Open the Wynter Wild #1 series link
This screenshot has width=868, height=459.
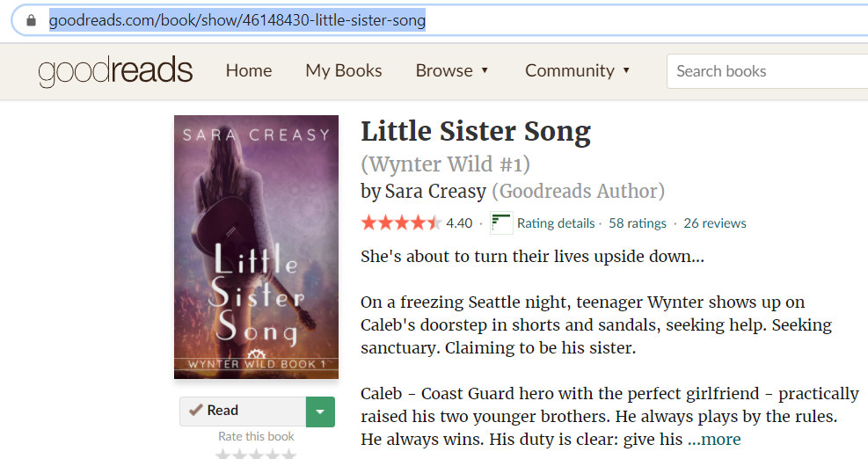click(446, 164)
